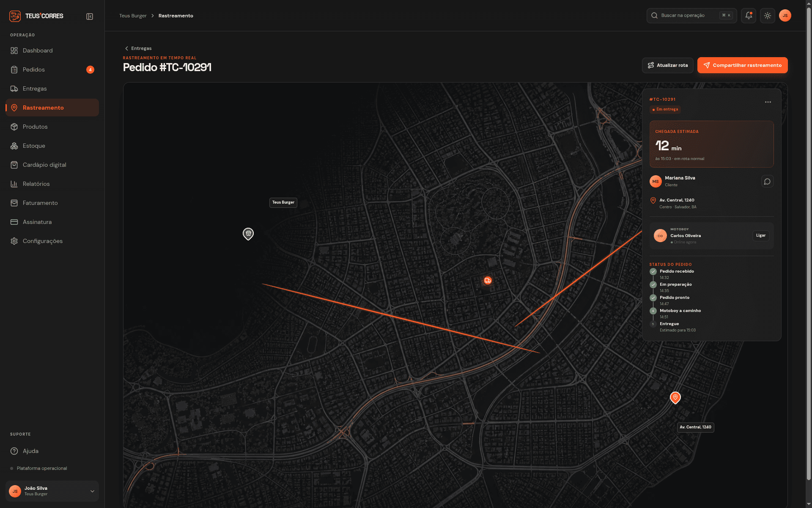Select Motoboy a caminho status step
Image resolution: width=812 pixels, height=508 pixels.
(680, 311)
